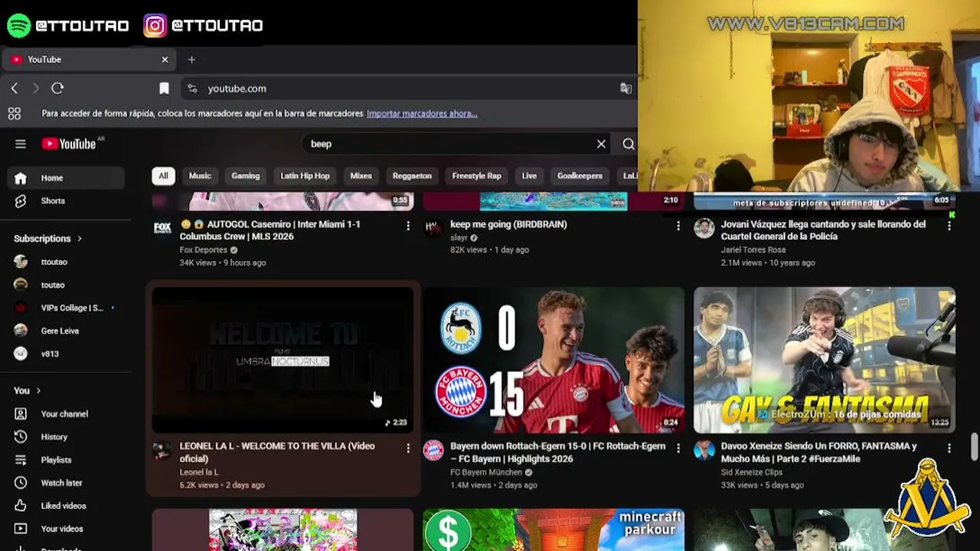Play WELCOME TO THE VILLA thumbnail
The width and height of the screenshot is (980, 551).
pos(283,360)
